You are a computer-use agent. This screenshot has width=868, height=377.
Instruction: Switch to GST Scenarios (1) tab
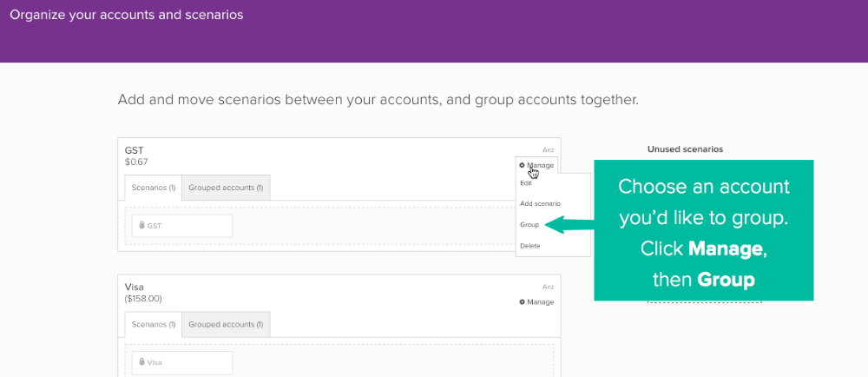tap(154, 188)
